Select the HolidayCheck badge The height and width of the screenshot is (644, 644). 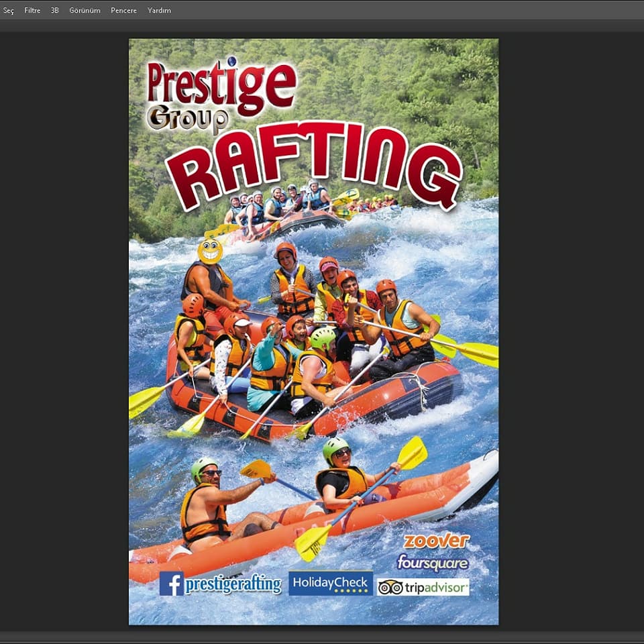(330, 582)
